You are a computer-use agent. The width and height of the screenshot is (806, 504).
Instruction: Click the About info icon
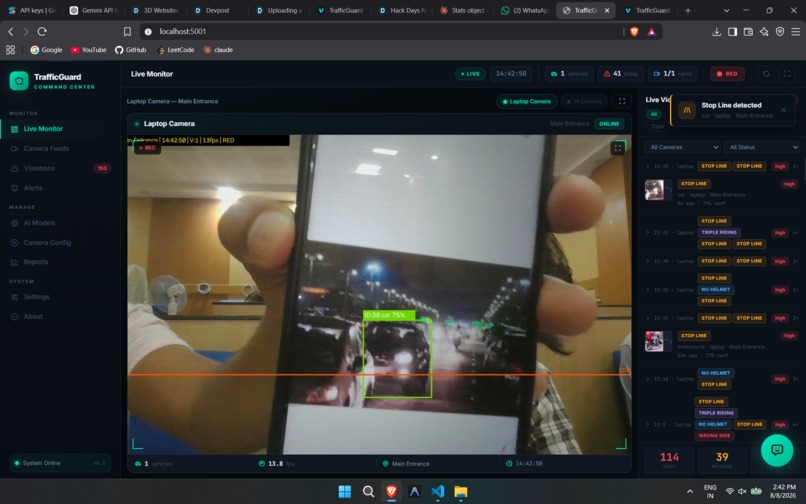pos(14,317)
